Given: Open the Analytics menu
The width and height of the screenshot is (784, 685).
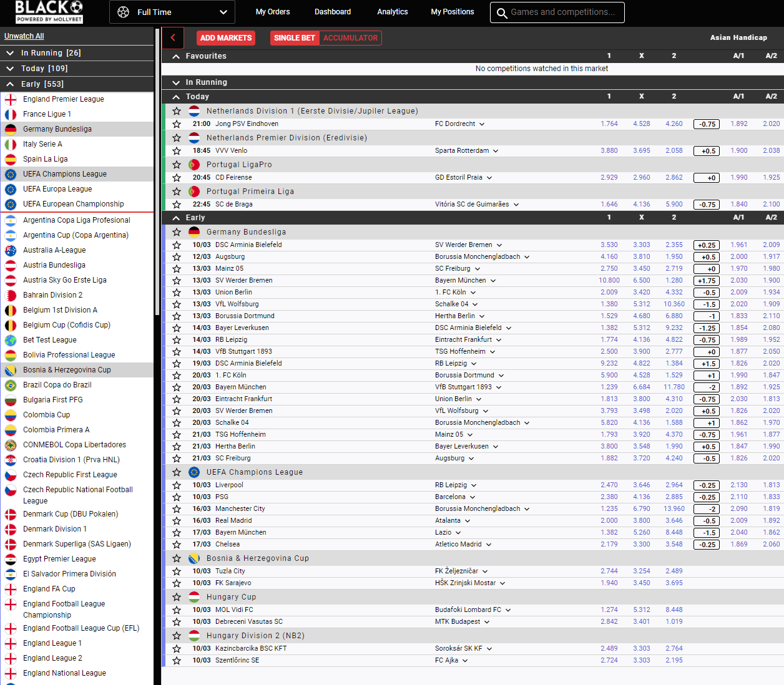Looking at the screenshot, I should 393,12.
